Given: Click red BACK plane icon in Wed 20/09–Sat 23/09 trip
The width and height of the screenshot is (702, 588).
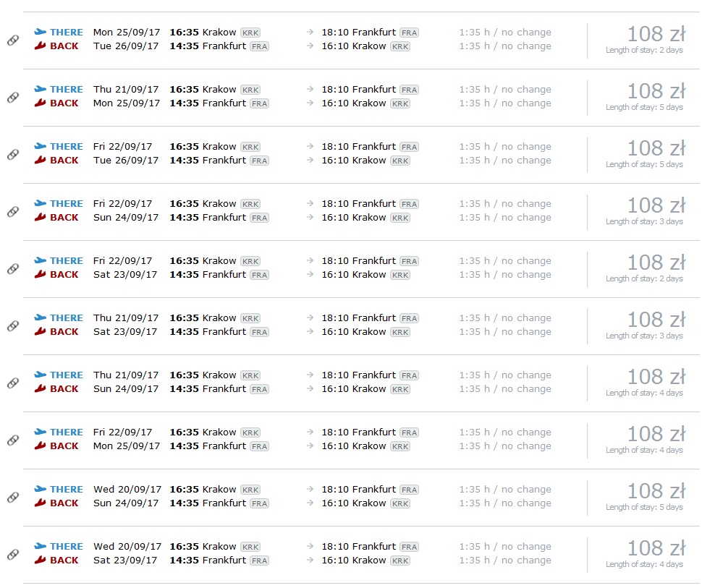Looking at the screenshot, I should click(x=41, y=559).
